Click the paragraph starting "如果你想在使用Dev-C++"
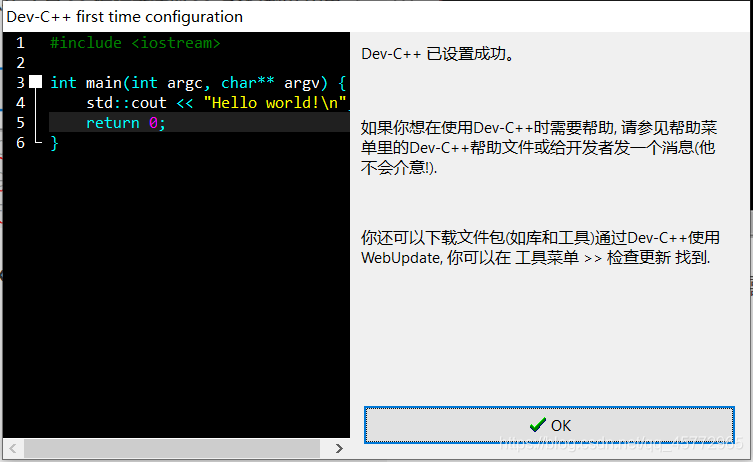Image resolution: width=753 pixels, height=462 pixels. point(539,147)
